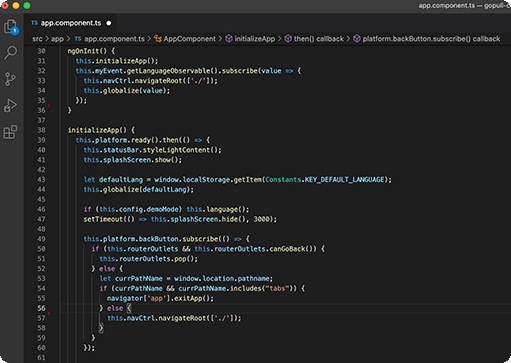The height and width of the screenshot is (363, 511).
Task: Open the Search view icon
Action: tap(10, 52)
